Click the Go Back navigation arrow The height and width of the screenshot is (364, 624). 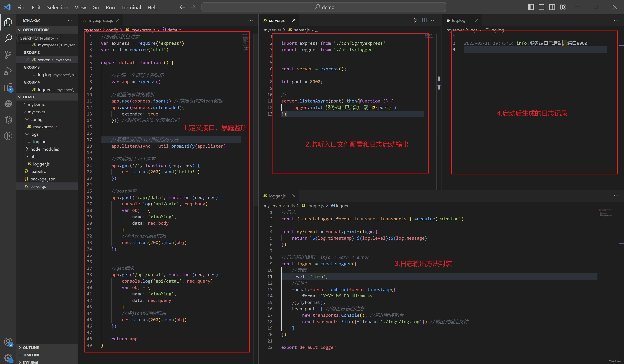click(182, 7)
